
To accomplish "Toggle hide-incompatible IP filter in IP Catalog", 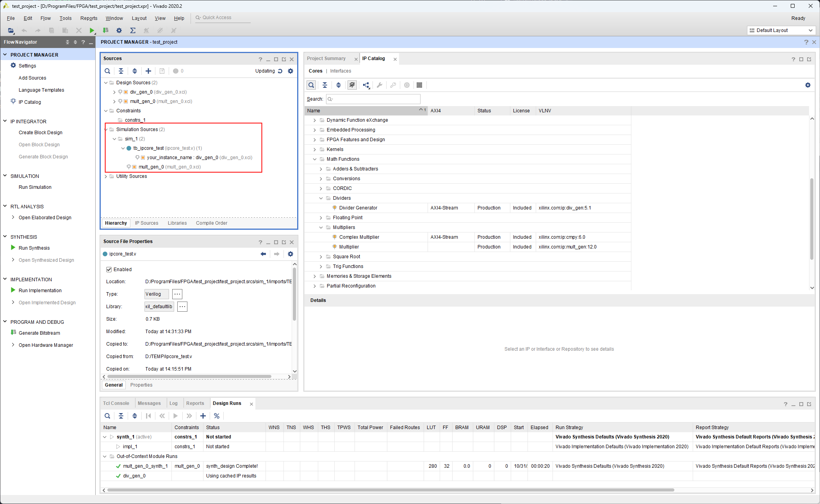I will [x=352, y=85].
